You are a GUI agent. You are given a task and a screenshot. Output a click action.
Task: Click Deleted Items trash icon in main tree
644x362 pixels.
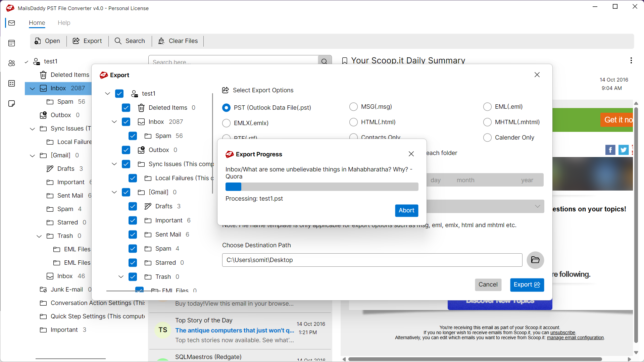coord(43,75)
